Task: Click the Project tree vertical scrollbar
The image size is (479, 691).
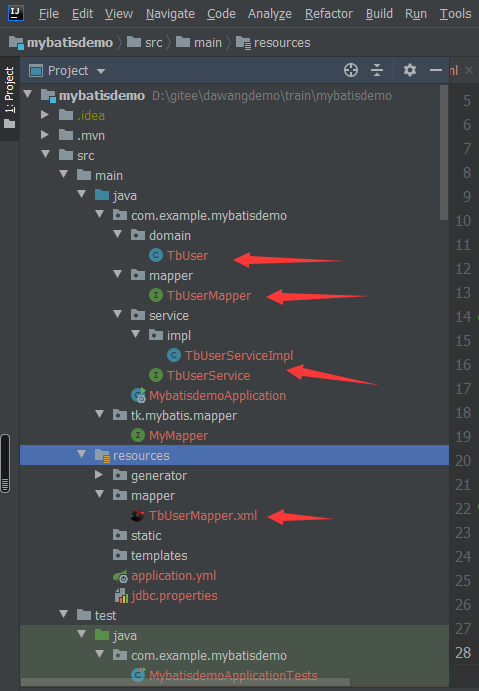Action: tap(444, 152)
